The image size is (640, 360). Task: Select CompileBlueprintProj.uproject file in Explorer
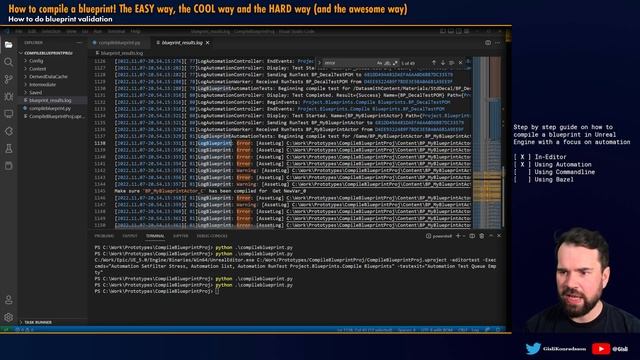click(x=57, y=116)
